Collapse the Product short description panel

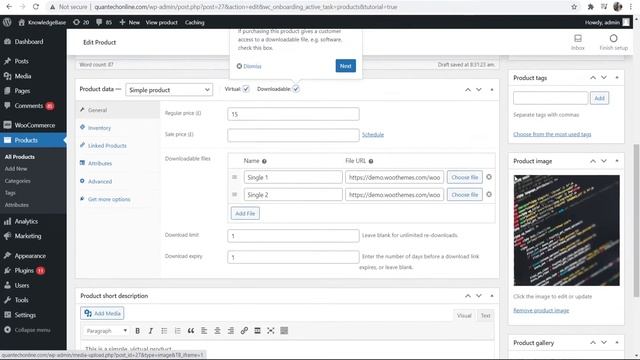pos(492,296)
